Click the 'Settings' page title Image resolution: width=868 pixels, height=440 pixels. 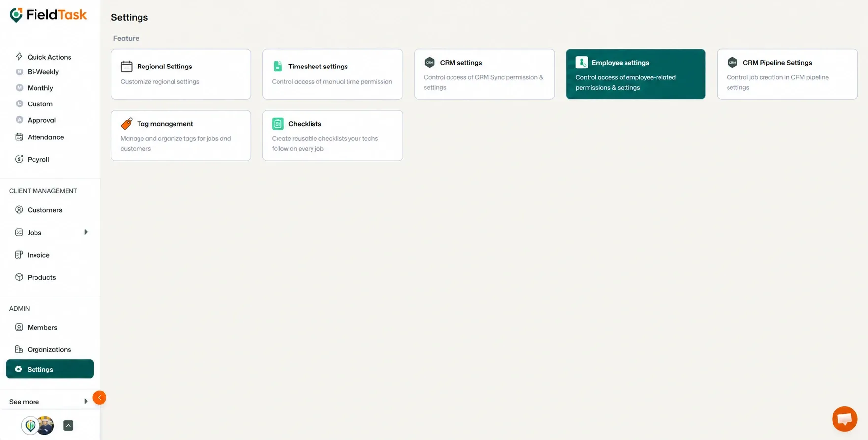point(129,17)
